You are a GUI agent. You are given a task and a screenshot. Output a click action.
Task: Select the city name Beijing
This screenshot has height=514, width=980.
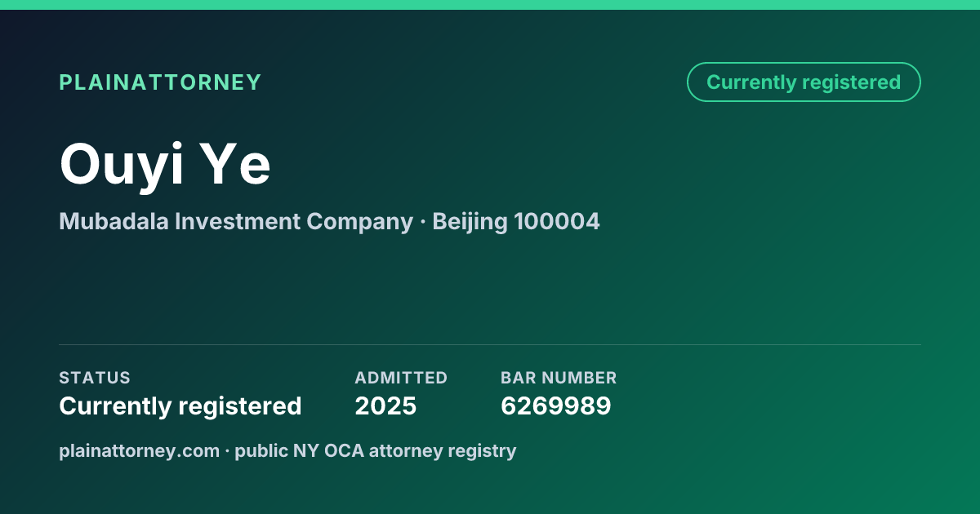point(470,222)
